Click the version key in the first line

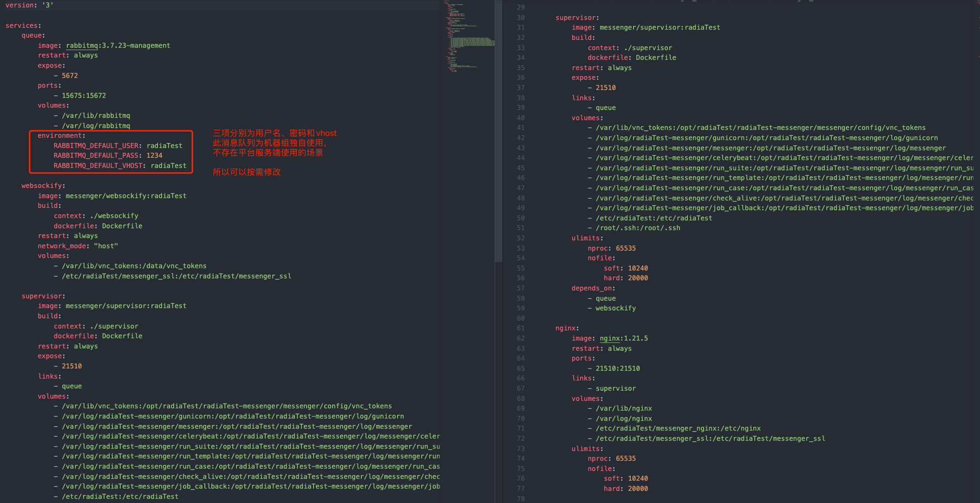click(19, 5)
